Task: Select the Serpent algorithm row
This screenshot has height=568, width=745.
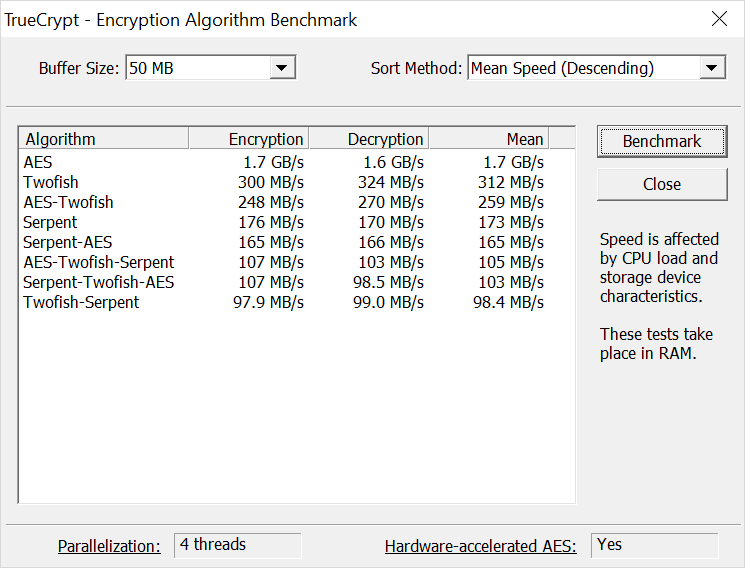Action: point(50,222)
